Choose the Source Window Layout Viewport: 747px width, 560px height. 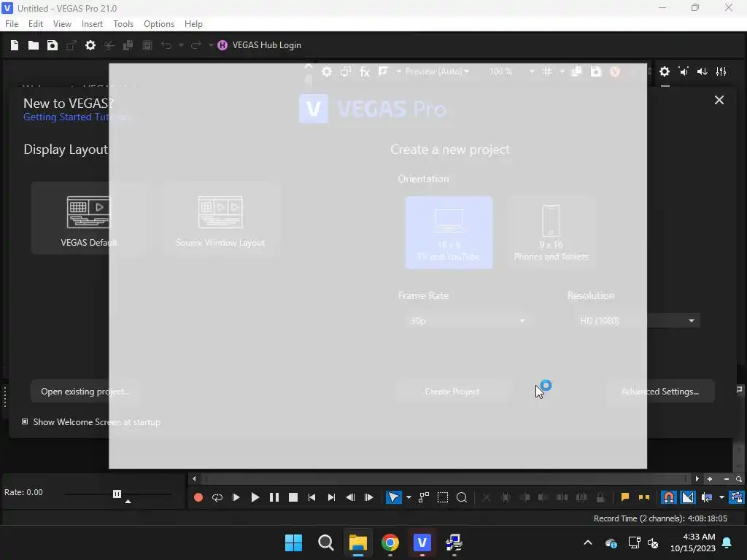coord(220,218)
